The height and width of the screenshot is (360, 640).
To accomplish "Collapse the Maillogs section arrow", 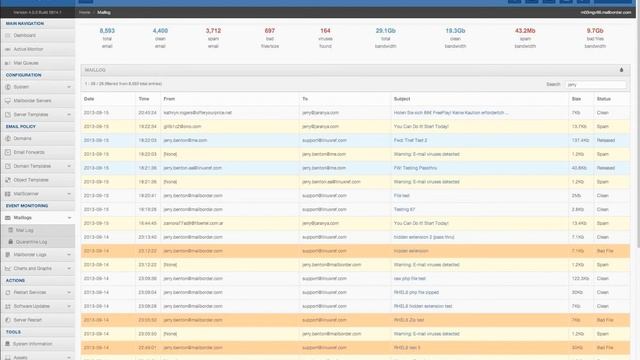I will pos(69,218).
